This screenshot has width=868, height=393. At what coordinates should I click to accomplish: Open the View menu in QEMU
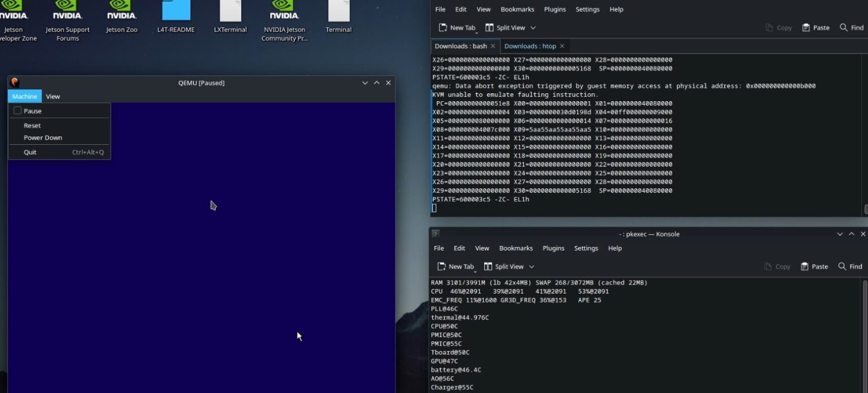pyautogui.click(x=53, y=96)
